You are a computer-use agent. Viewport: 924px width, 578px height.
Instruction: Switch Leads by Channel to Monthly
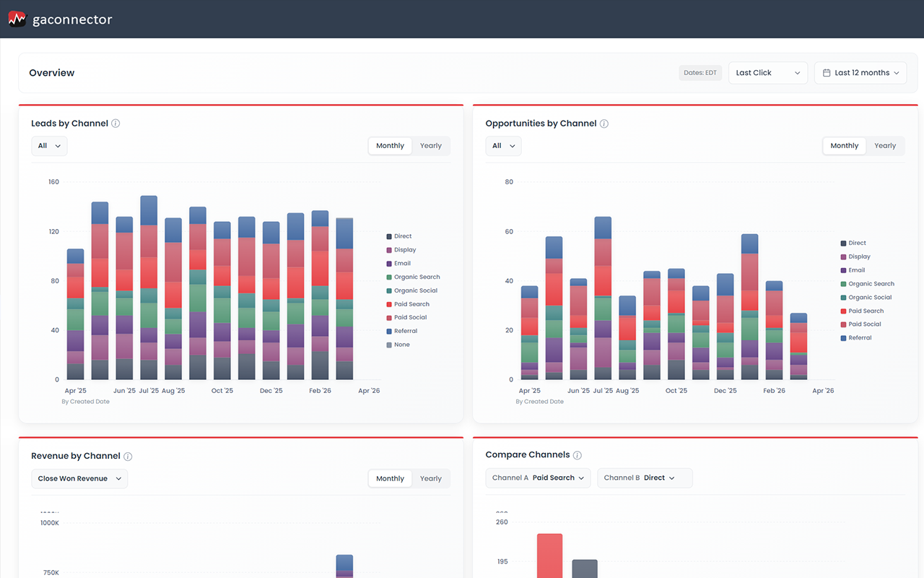click(x=390, y=146)
